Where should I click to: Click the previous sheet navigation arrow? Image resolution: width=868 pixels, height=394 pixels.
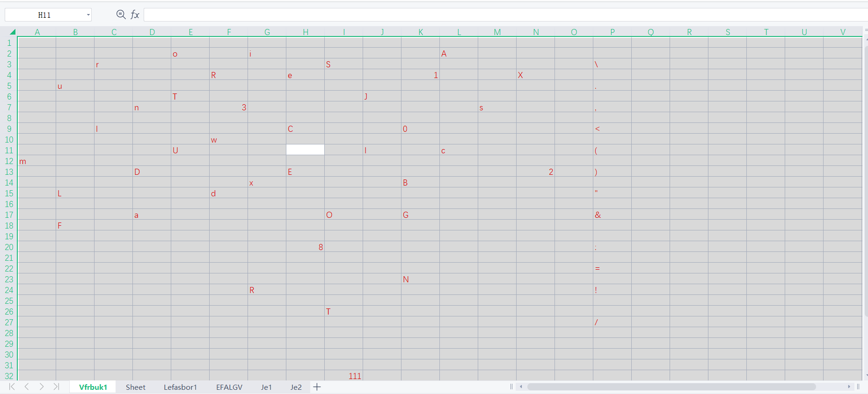(x=27, y=387)
